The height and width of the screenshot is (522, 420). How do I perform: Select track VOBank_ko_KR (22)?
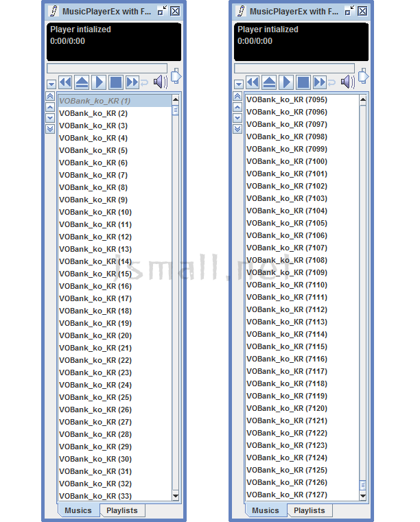[115, 360]
